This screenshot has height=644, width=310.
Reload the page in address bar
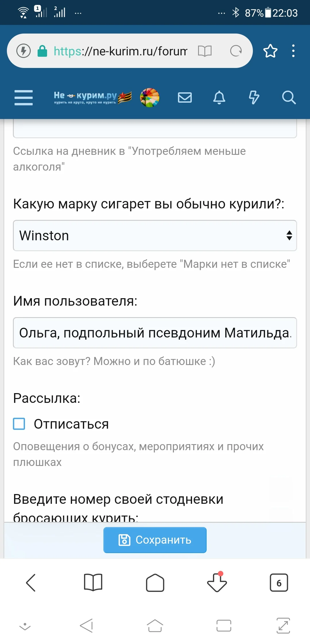tap(236, 51)
